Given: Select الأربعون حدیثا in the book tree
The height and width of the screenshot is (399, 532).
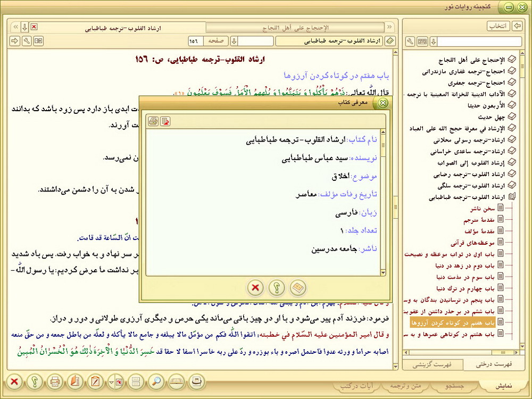Looking at the screenshot, I should tap(487, 105).
